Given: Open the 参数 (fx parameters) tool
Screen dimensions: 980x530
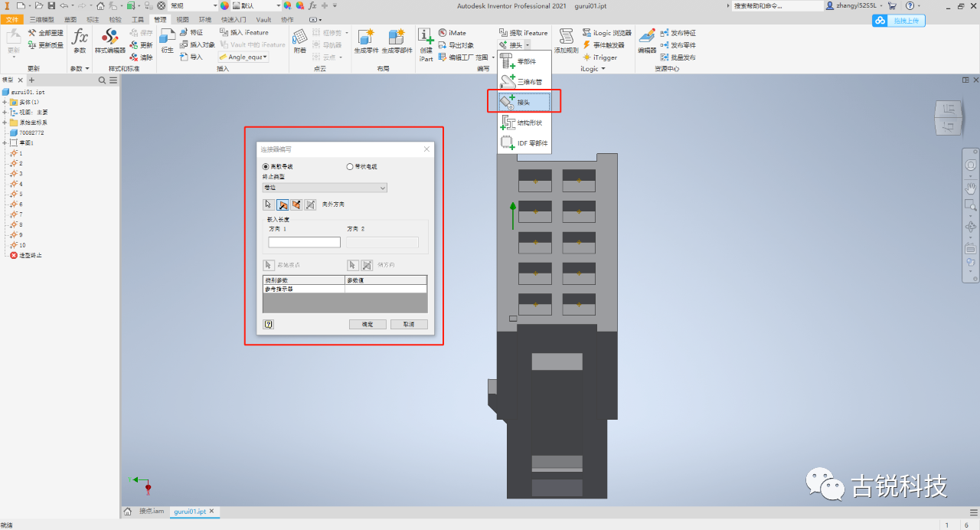Looking at the screenshot, I should tap(80, 41).
